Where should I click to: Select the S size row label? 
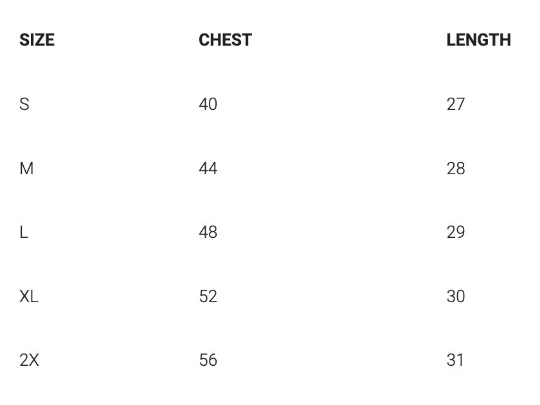click(x=24, y=104)
